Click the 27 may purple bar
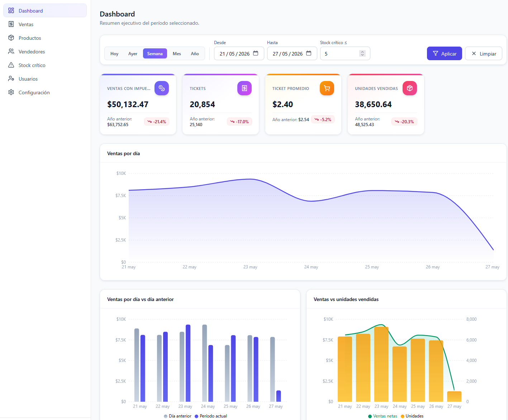This screenshot has height=420, width=508. click(279, 396)
